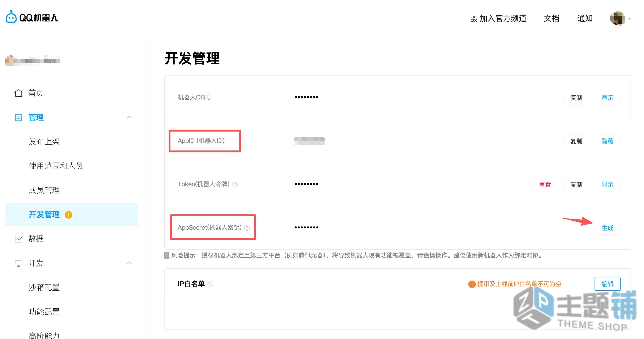This screenshot has height=339, width=644.
Task: Open 沙箱配置 in the sidebar
Action: [44, 287]
